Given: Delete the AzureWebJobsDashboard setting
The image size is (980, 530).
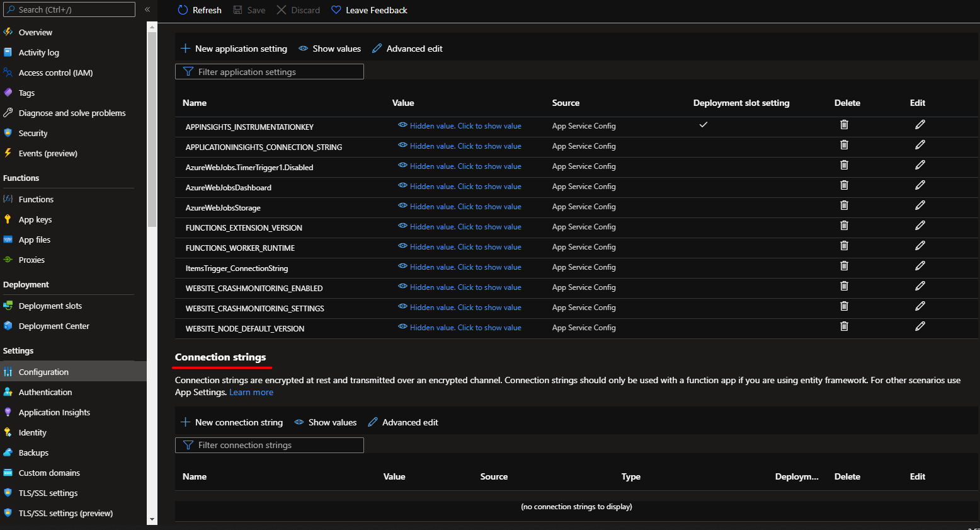Looking at the screenshot, I should coord(844,185).
